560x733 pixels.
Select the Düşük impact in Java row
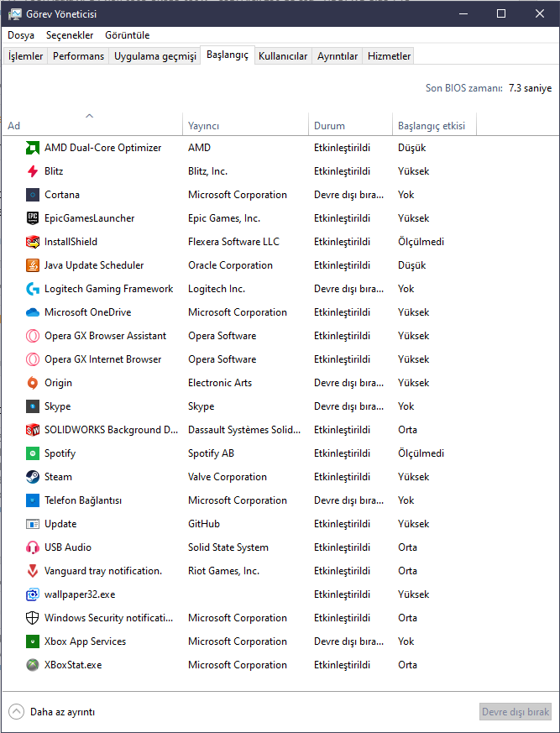(412, 265)
